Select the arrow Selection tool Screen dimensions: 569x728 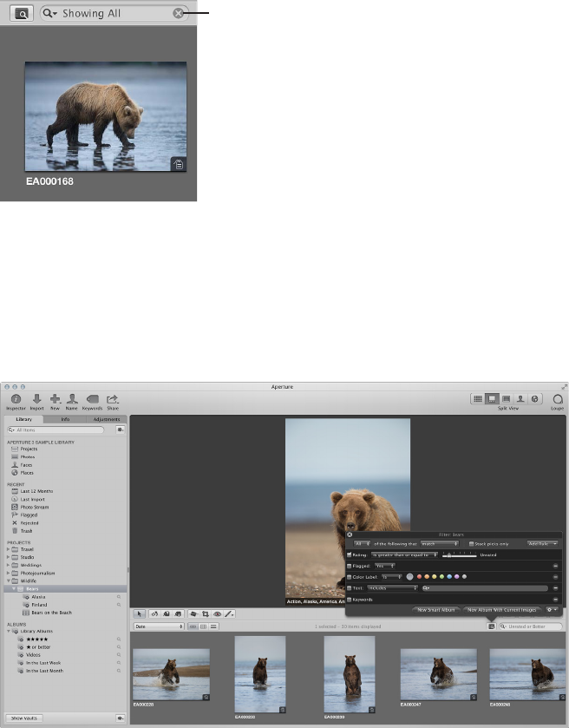[x=140, y=613]
